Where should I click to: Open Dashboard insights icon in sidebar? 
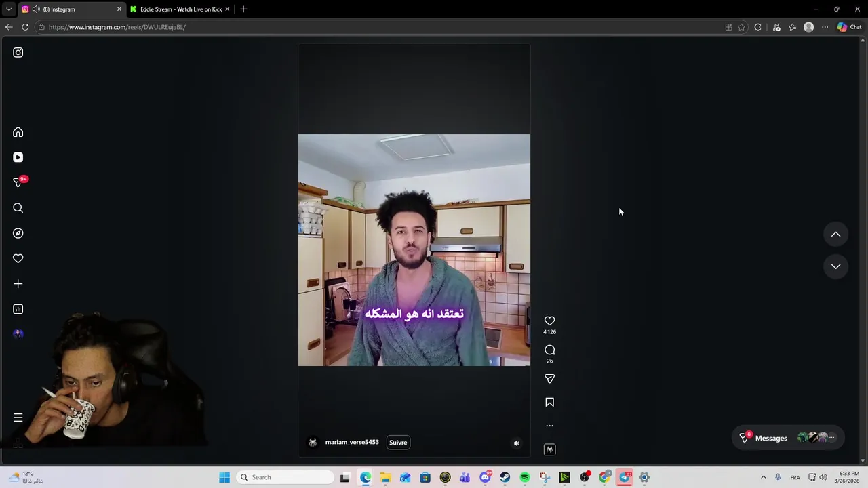click(18, 309)
